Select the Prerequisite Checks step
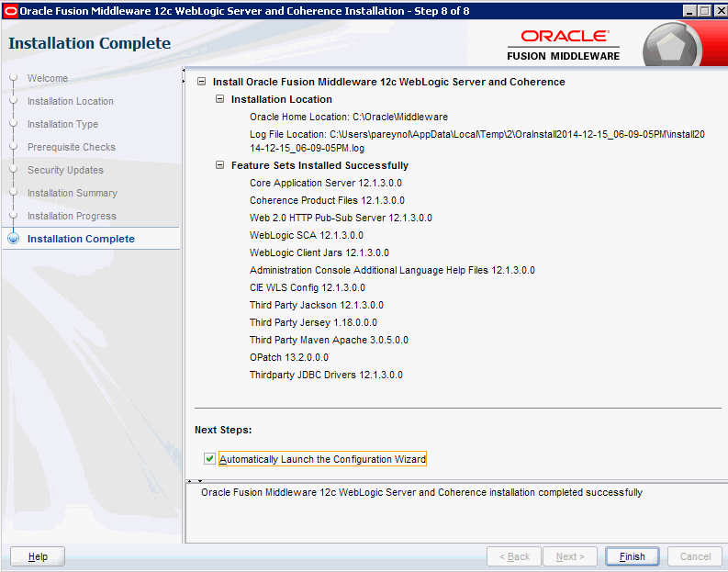This screenshot has width=728, height=572. (71, 147)
